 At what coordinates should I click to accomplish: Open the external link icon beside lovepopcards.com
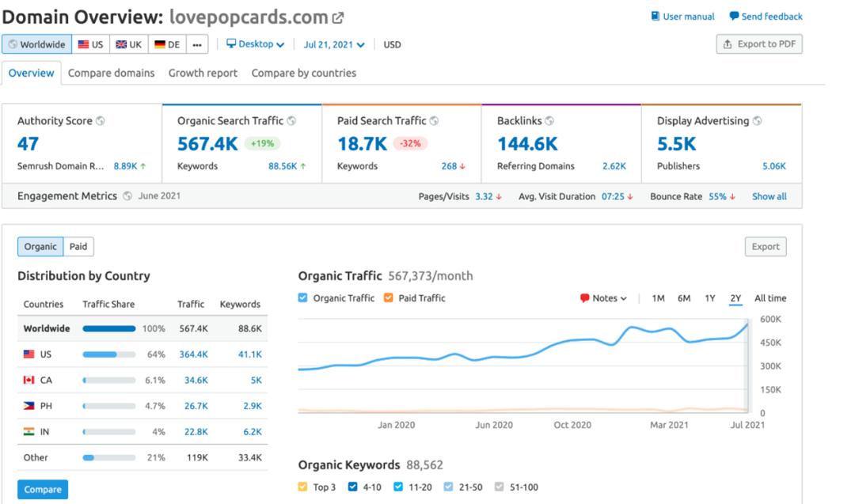click(x=339, y=17)
